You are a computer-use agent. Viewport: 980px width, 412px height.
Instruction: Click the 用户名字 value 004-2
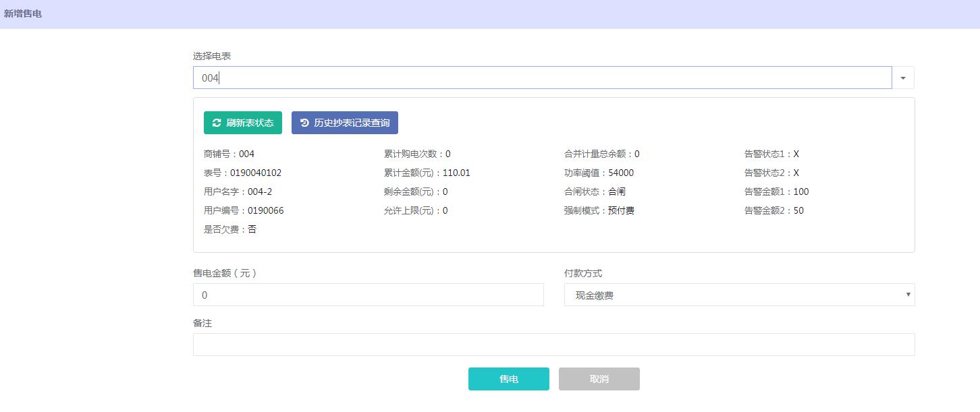[x=260, y=192]
